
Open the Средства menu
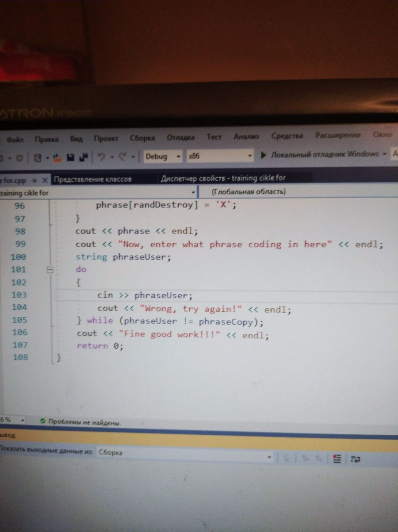[x=287, y=136]
